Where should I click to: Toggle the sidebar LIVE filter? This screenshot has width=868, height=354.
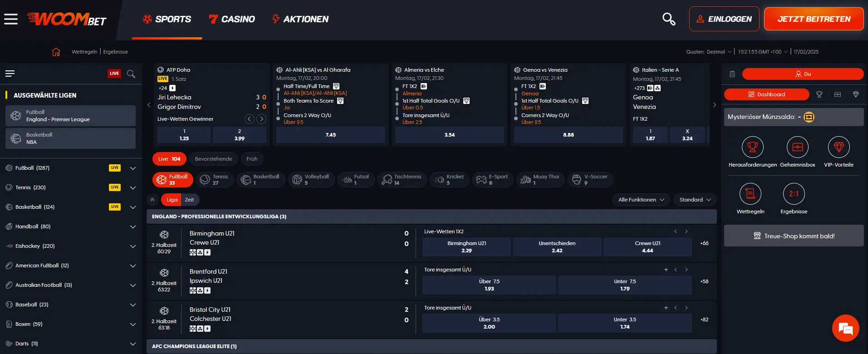[x=114, y=74]
